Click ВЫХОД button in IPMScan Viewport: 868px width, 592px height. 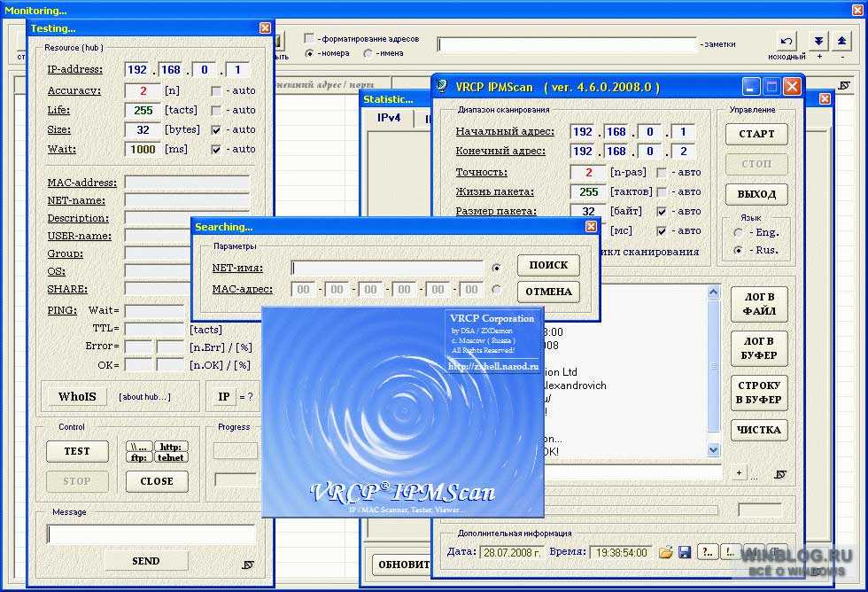756,194
